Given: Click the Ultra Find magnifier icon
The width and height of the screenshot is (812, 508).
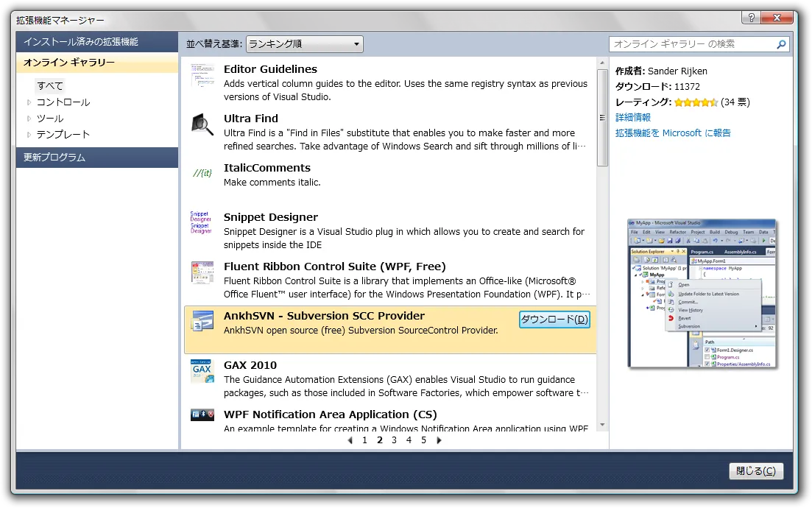Looking at the screenshot, I should point(202,124).
